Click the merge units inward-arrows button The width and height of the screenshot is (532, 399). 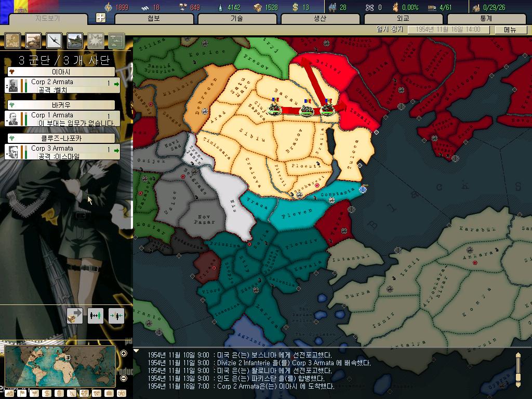[x=116, y=315]
